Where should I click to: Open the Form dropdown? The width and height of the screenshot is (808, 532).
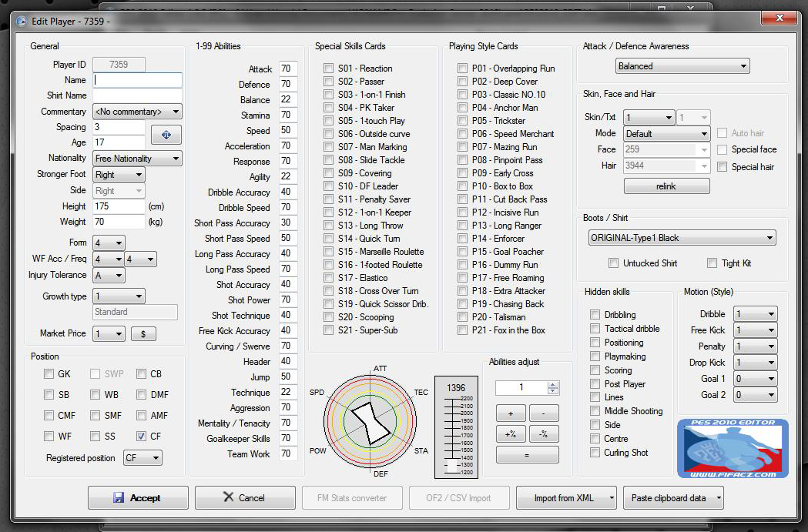pos(109,243)
